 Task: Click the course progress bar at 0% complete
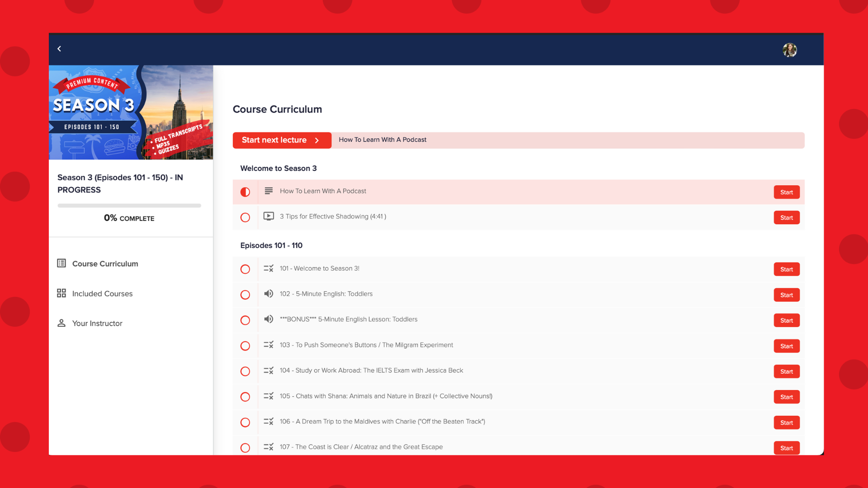point(129,206)
